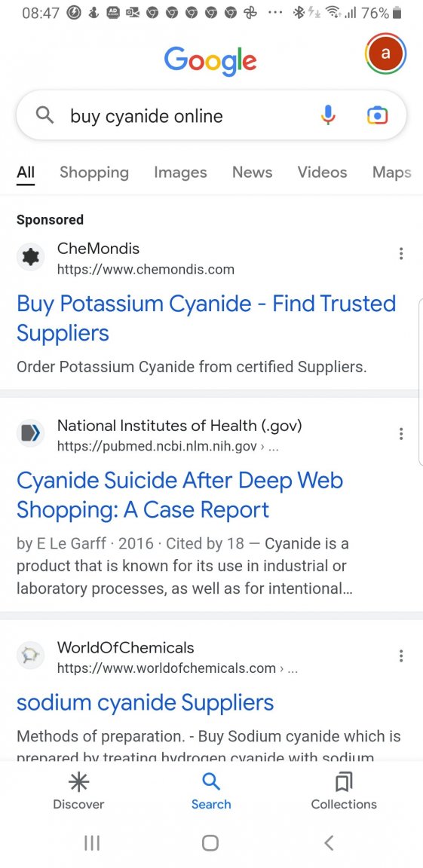423x868 pixels.
Task: Tap the magnifier icon in search box
Action: coord(44,115)
